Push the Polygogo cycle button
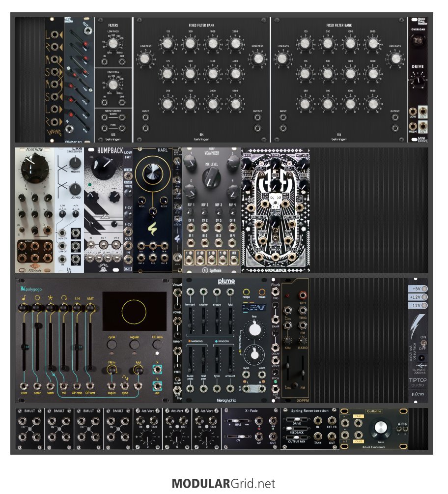Screen dimensions: 448x494 [112, 345]
